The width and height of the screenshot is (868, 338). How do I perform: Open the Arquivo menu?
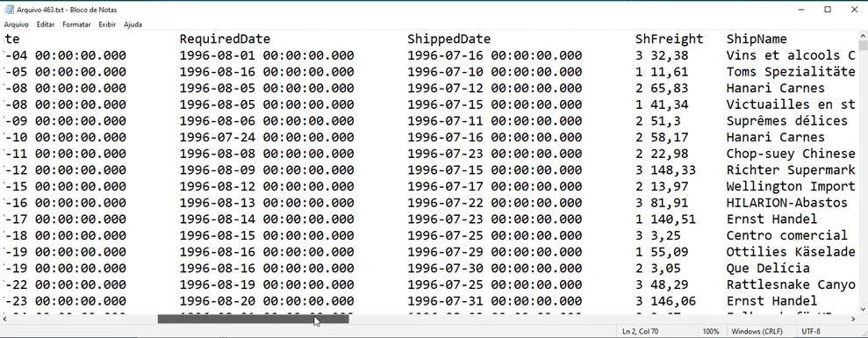[x=16, y=25]
